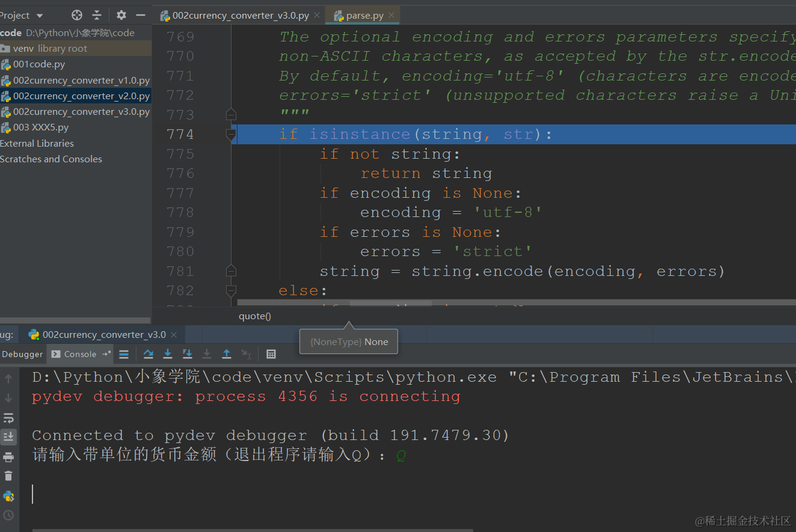Expand the External Libraries tree node
Viewport: 796px width, 532px height.
(37, 143)
